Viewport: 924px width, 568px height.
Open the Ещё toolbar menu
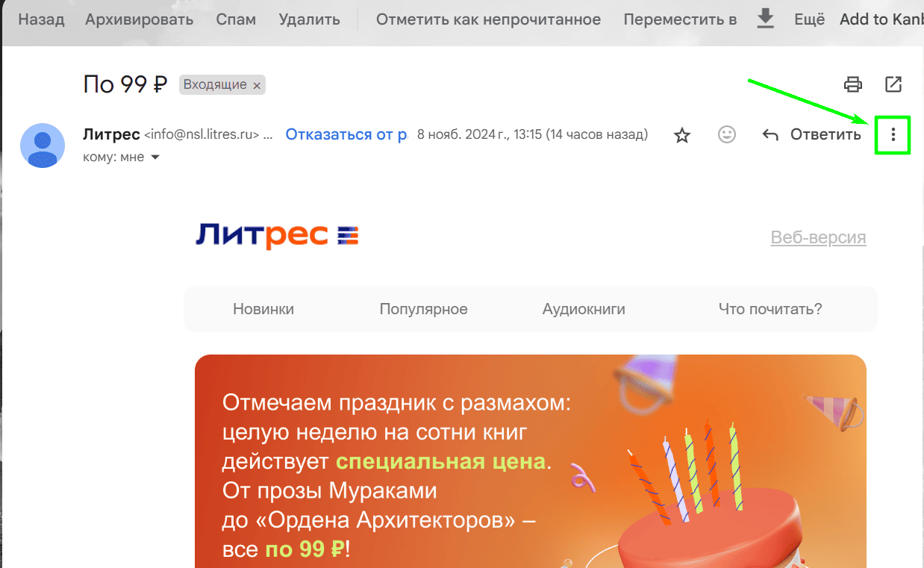point(809,19)
